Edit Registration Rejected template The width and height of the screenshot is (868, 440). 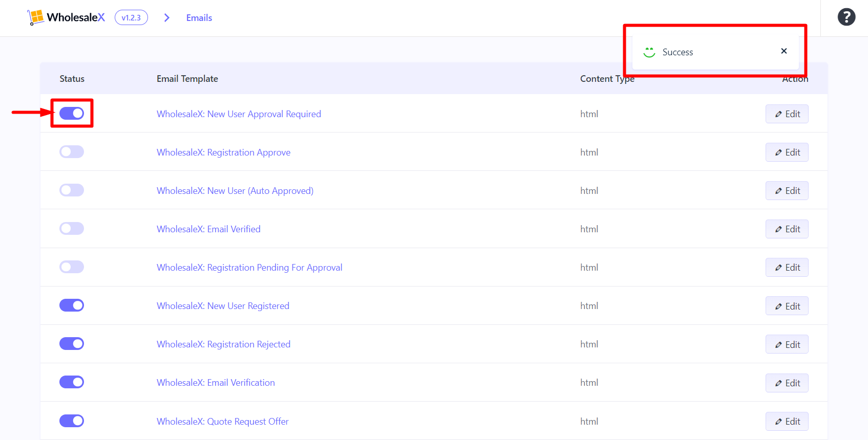click(787, 344)
